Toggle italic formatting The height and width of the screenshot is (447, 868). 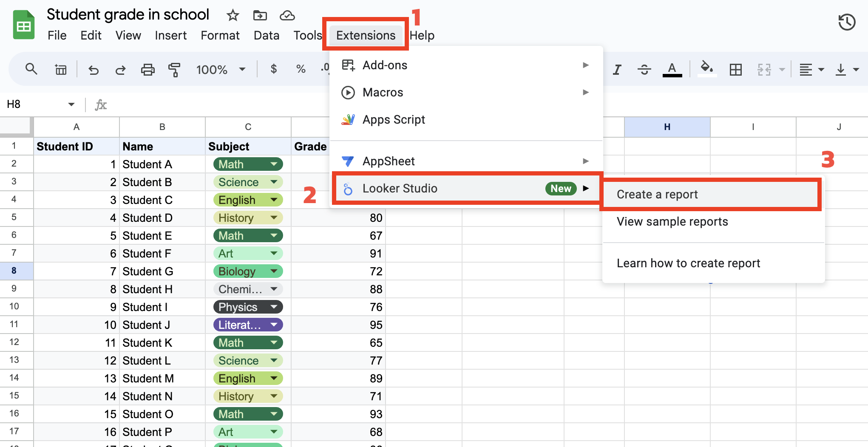pyautogui.click(x=617, y=69)
